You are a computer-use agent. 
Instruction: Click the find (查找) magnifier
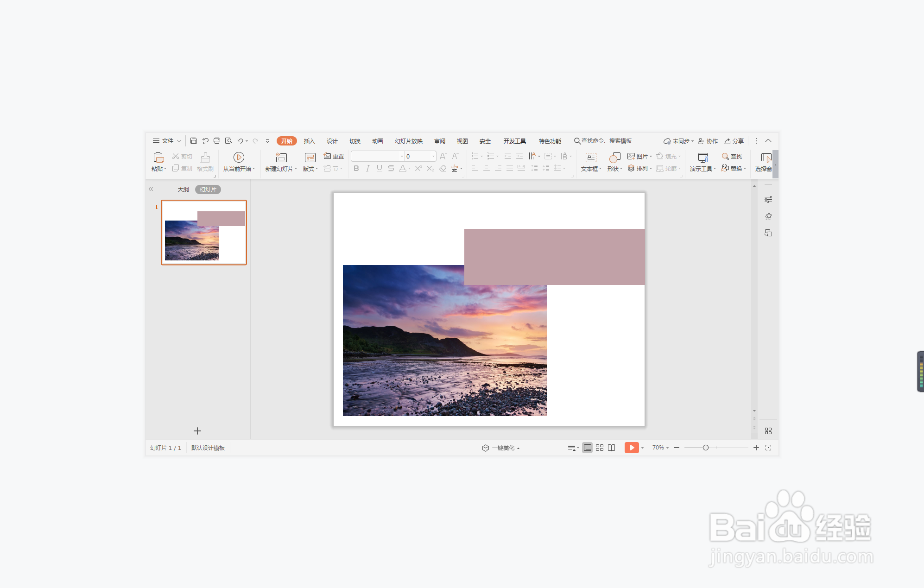[x=725, y=156]
